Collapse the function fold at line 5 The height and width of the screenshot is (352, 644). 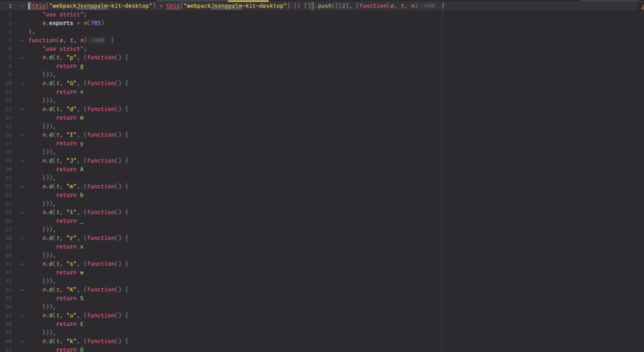(x=23, y=41)
